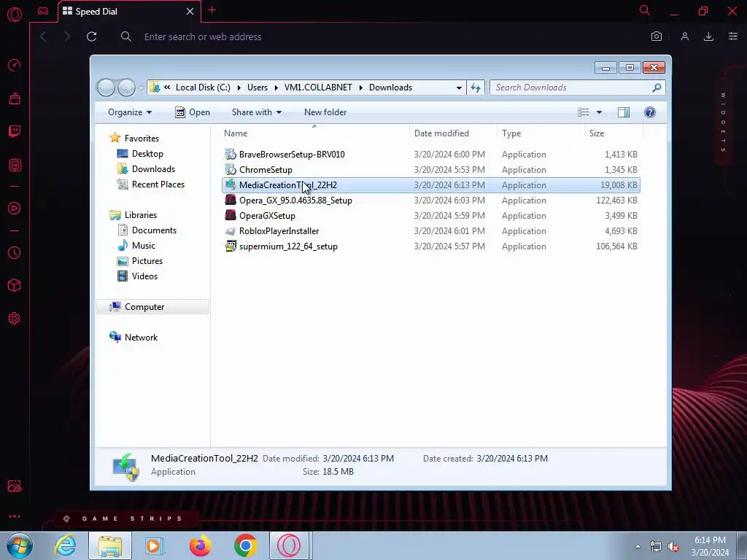Viewport: 747px width, 560px height.
Task: Click Users in the breadcrumb path
Action: pyautogui.click(x=258, y=87)
